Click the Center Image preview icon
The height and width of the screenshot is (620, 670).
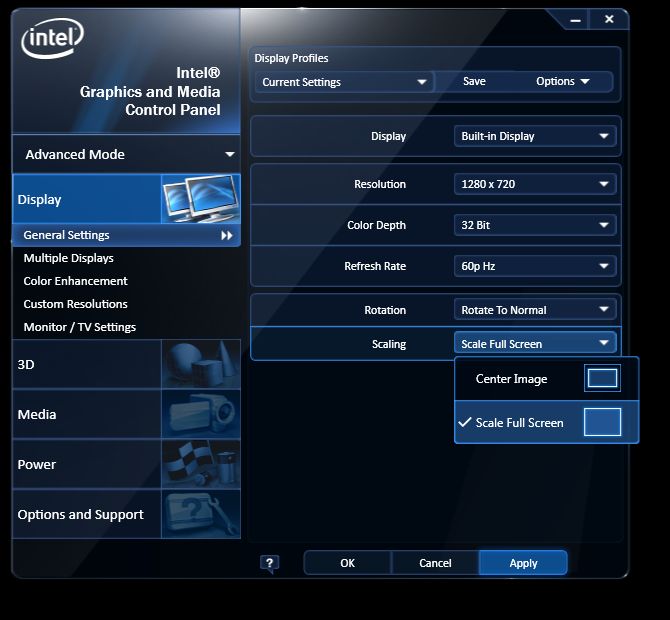602,378
